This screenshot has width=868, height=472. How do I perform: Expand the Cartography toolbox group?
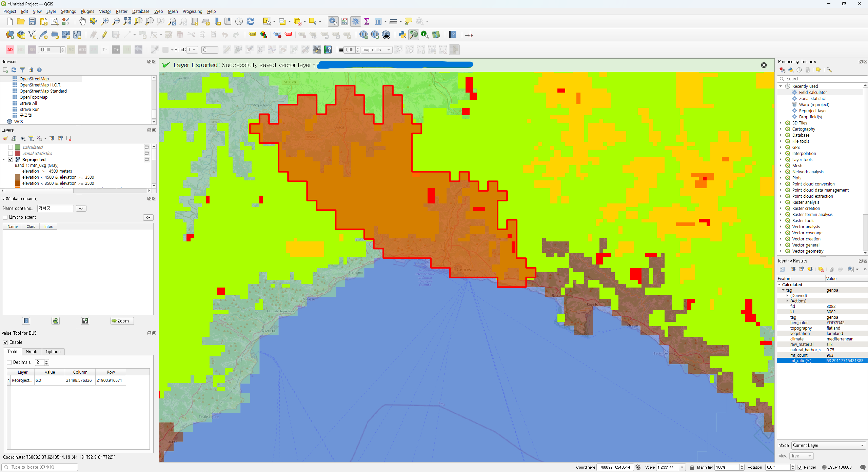781,129
